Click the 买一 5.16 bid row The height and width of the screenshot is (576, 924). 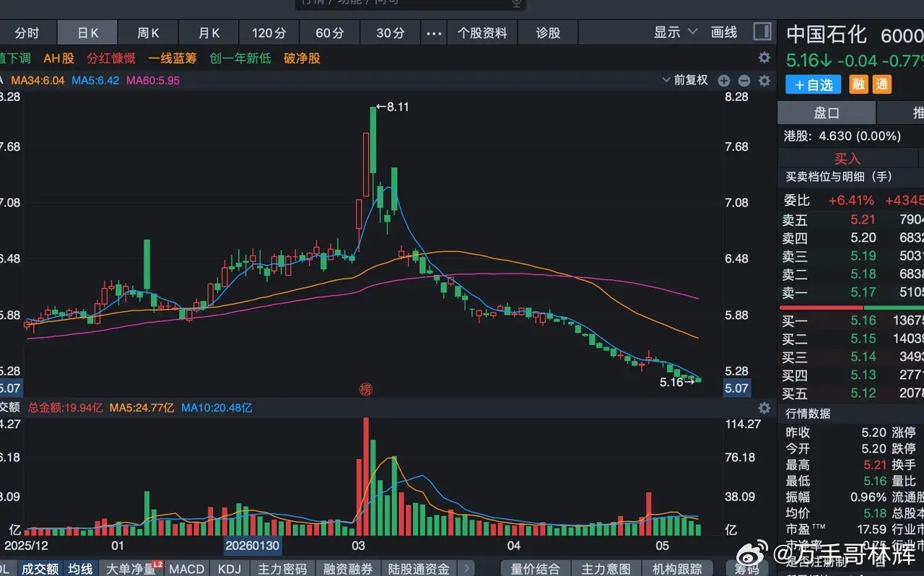pyautogui.click(x=853, y=320)
